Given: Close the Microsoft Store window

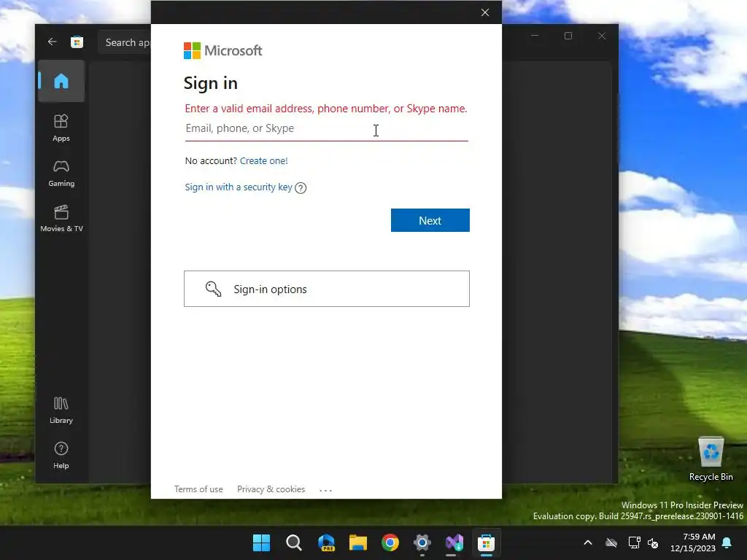Looking at the screenshot, I should pyautogui.click(x=602, y=36).
